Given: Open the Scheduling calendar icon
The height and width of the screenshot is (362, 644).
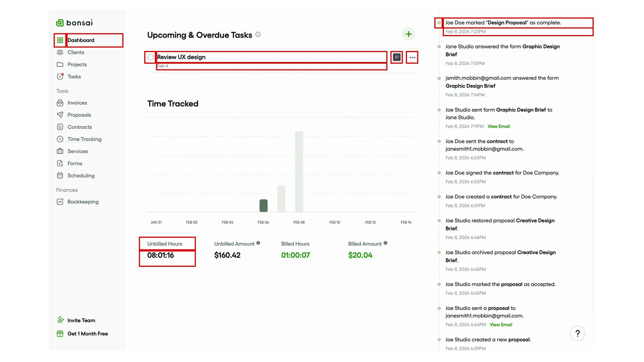Looking at the screenshot, I should point(60,176).
